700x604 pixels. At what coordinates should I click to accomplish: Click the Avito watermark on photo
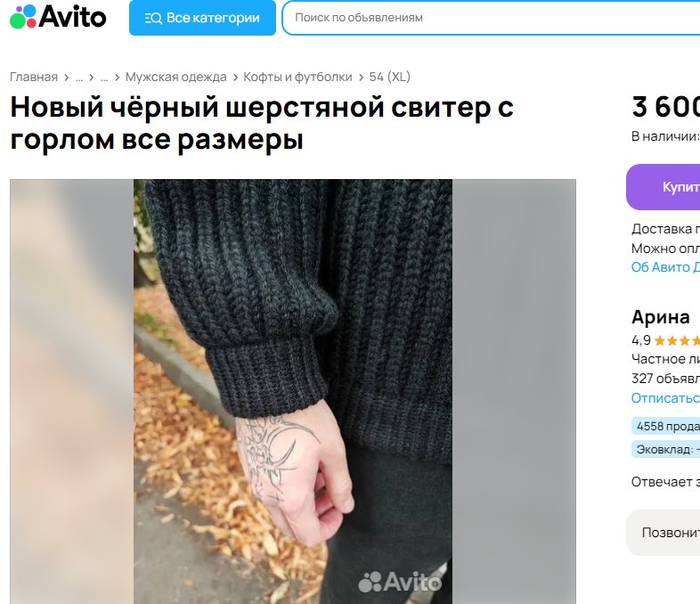[400, 582]
